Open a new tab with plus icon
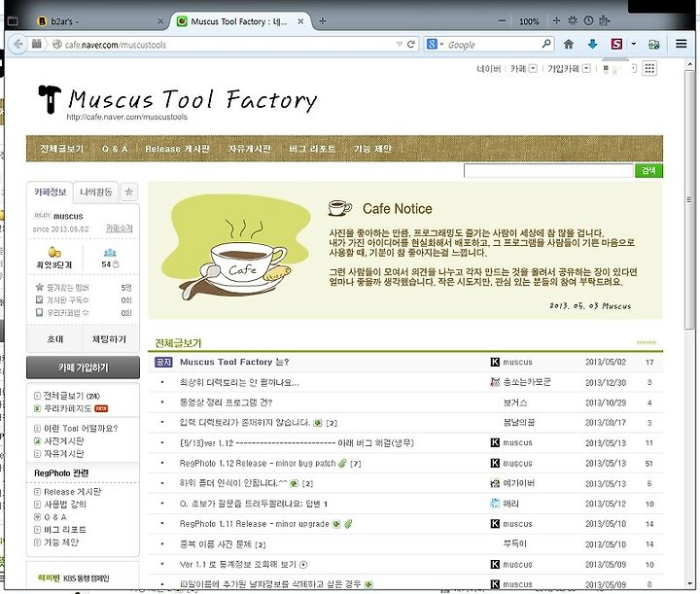This screenshot has height=594, width=700. coord(323,21)
